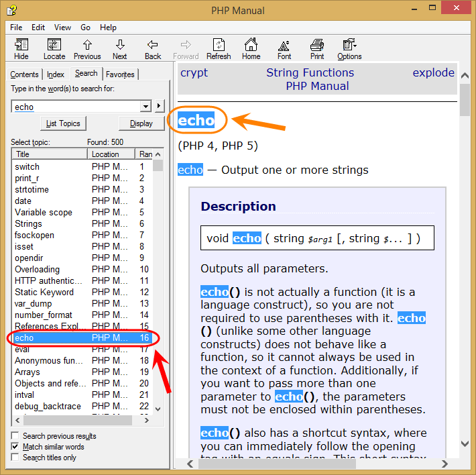
Task: Enable Search titles only checkbox
Action: (15, 457)
